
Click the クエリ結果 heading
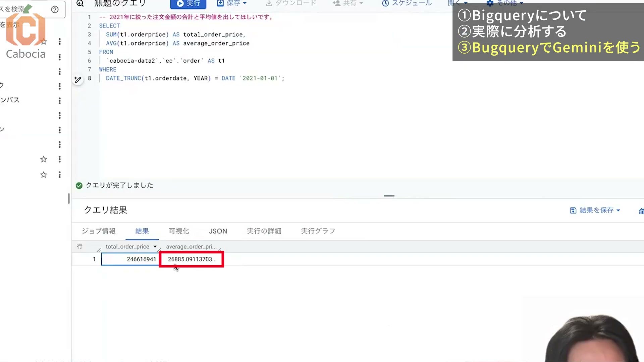pos(105,210)
